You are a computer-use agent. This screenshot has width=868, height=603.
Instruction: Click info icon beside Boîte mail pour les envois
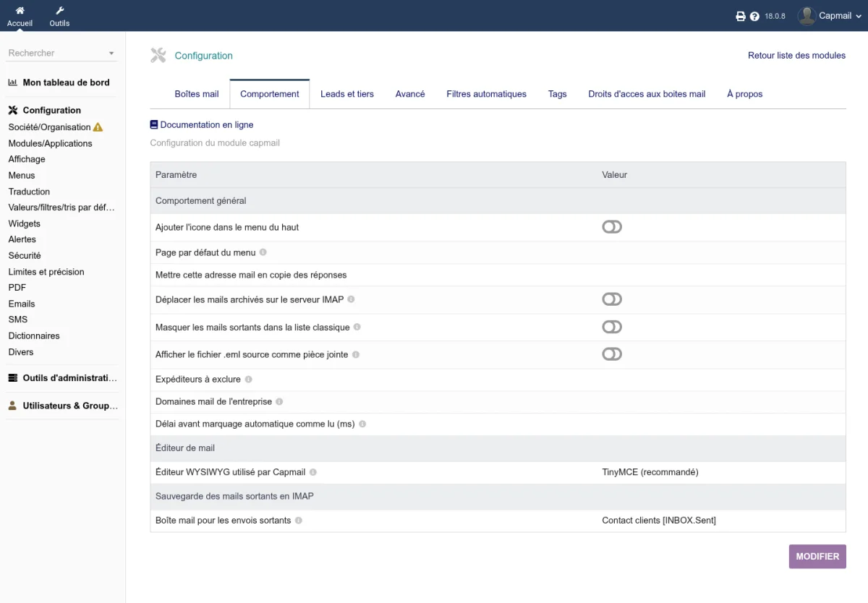pos(298,520)
